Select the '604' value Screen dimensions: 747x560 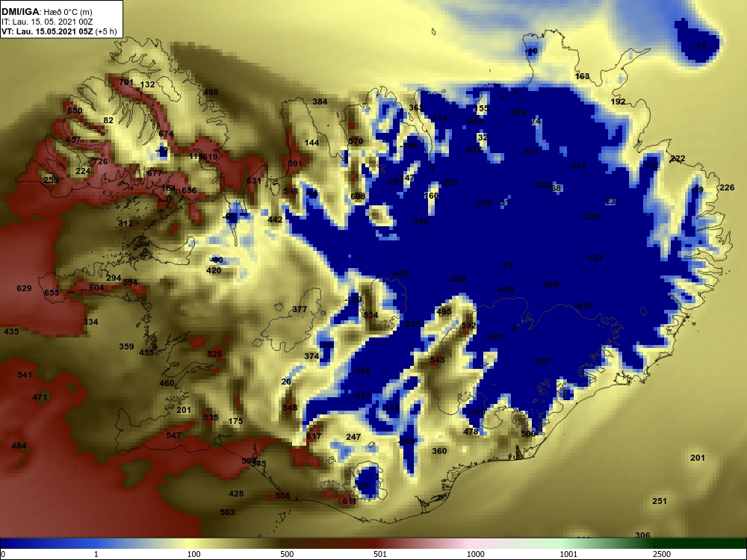coord(96,287)
